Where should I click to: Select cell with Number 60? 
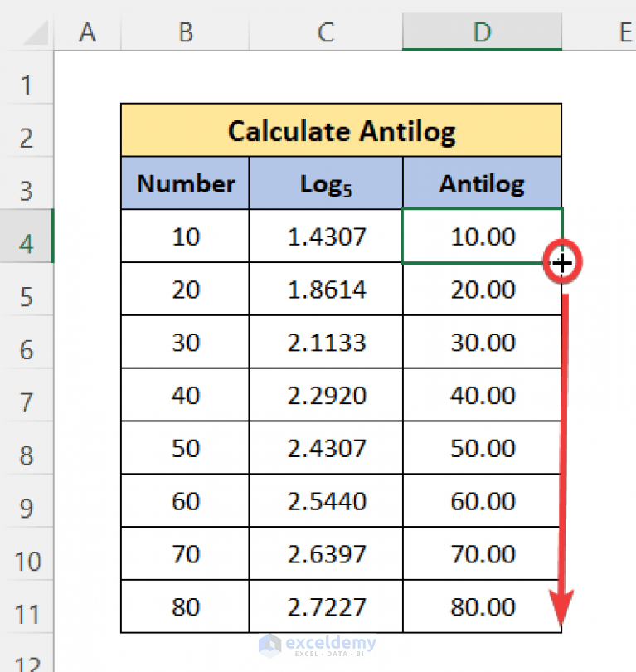click(185, 500)
